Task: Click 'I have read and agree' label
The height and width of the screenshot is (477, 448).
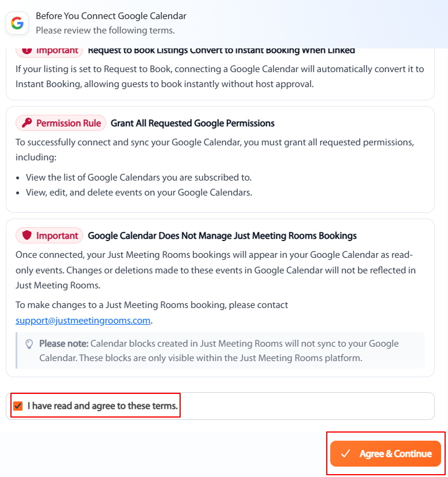Action: click(102, 406)
